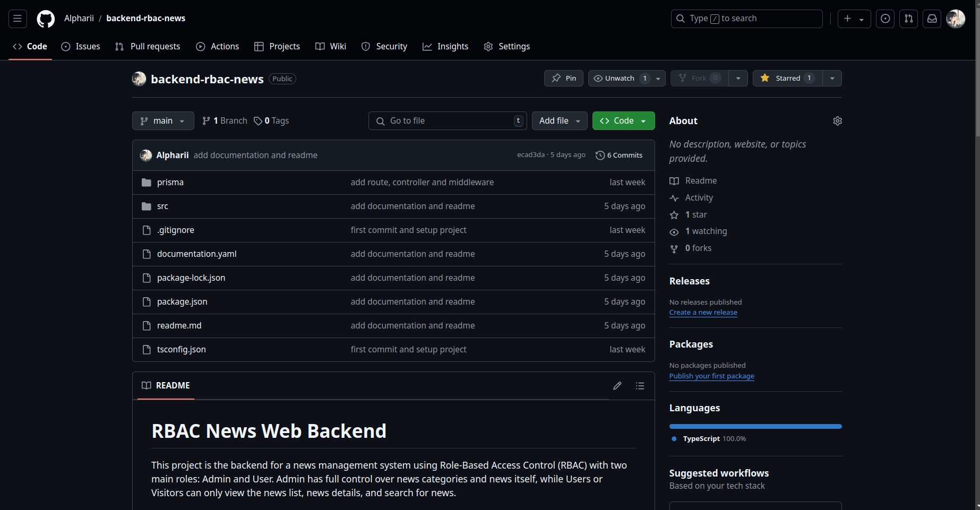This screenshot has height=510, width=980.
Task: Switch to the Insights tab
Action: point(445,47)
